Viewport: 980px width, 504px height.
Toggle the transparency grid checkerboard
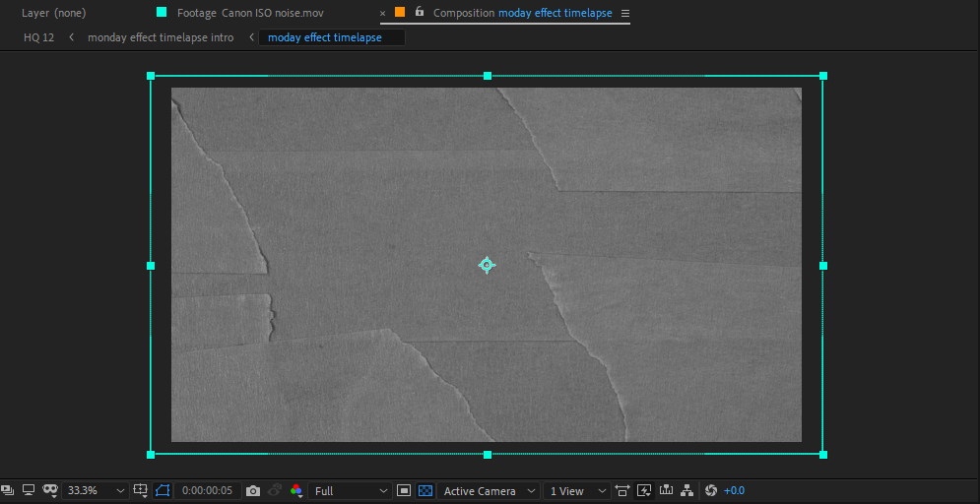point(425,491)
